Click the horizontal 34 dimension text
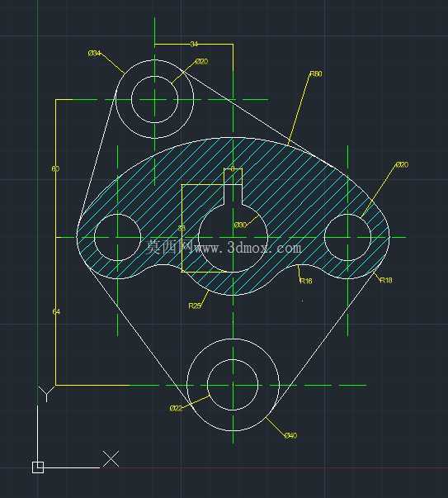This screenshot has height=498, width=448. pyautogui.click(x=194, y=44)
